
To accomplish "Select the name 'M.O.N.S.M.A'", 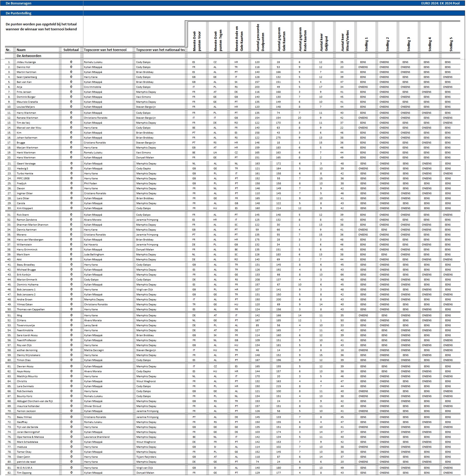I will [25, 468].
